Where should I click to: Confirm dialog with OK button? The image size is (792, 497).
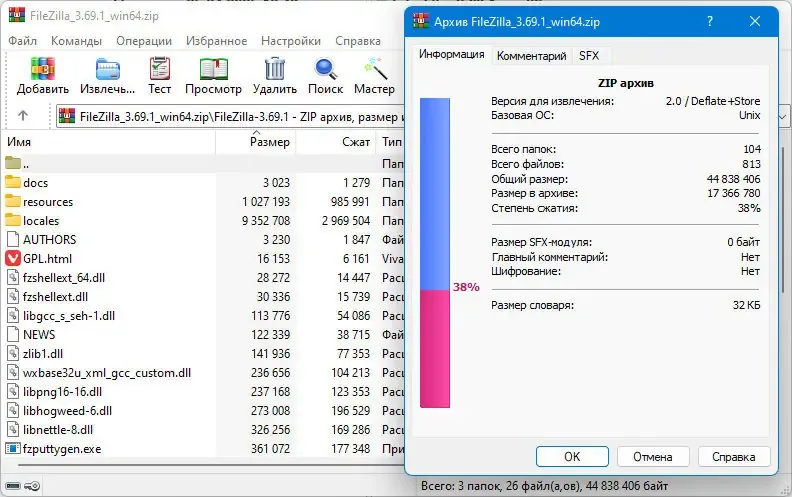click(572, 457)
